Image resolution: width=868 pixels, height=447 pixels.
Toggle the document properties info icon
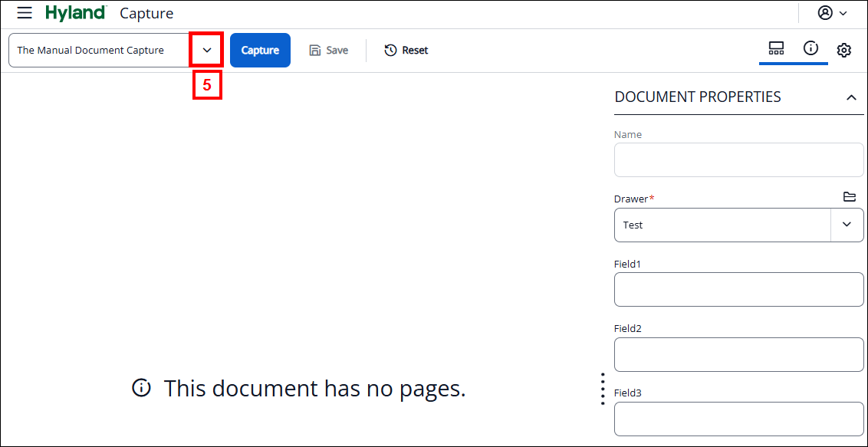coord(810,48)
